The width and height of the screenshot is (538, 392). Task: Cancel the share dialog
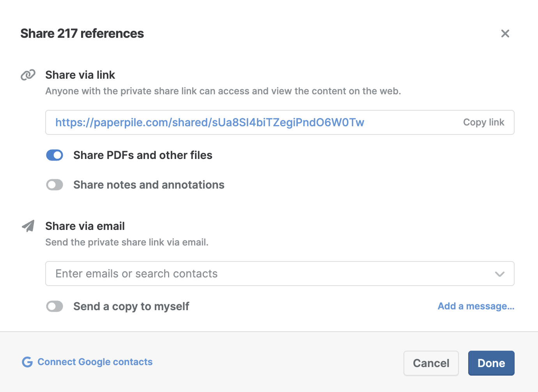point(431,363)
